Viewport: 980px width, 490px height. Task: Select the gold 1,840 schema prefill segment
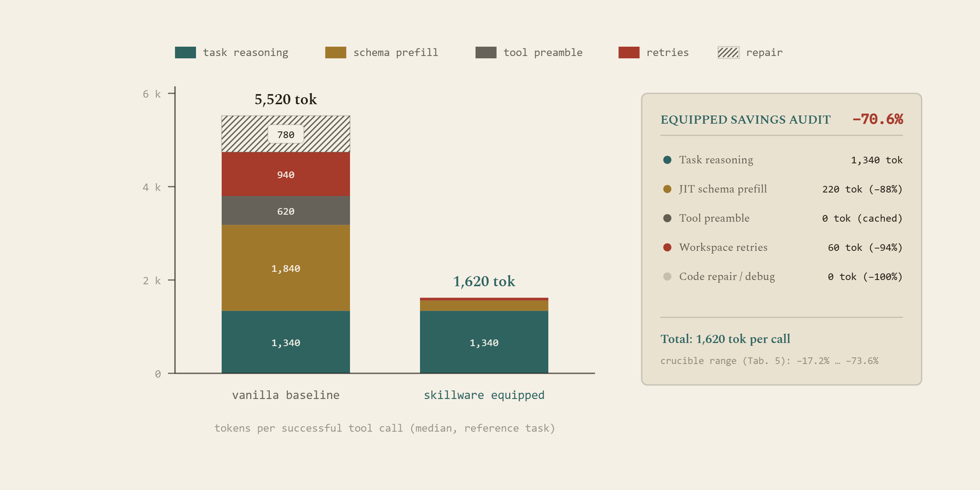click(286, 268)
